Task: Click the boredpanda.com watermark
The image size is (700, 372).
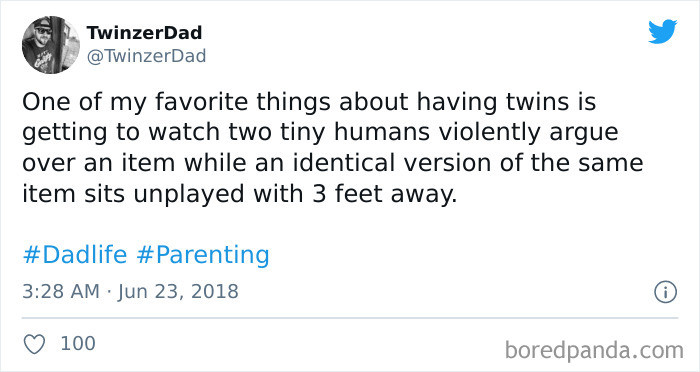Action: point(594,350)
